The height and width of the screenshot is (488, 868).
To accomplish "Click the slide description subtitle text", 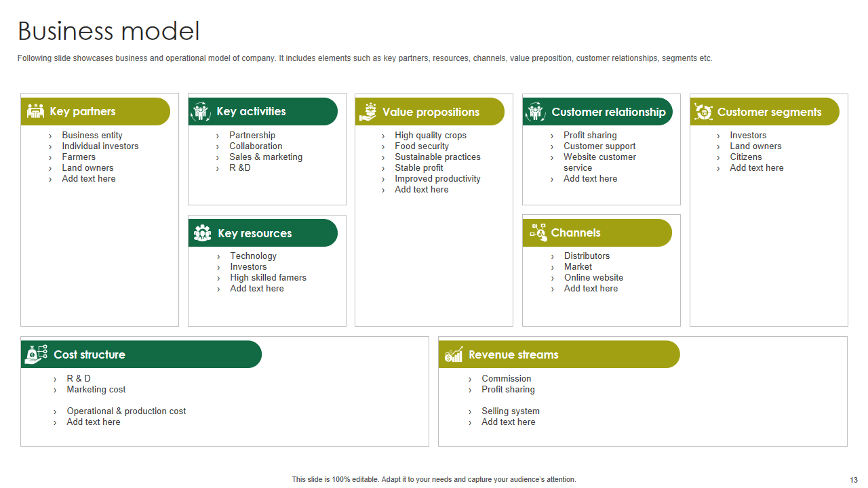I will 365,59.
